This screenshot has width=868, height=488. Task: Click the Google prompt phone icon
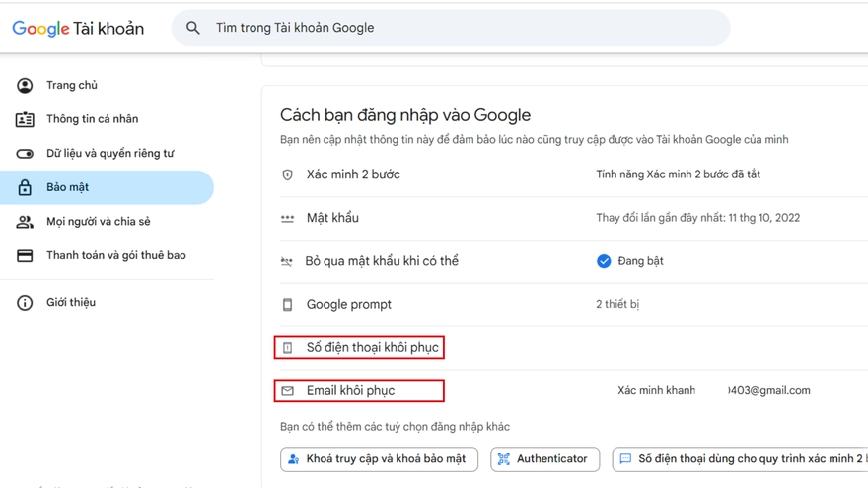[287, 305]
